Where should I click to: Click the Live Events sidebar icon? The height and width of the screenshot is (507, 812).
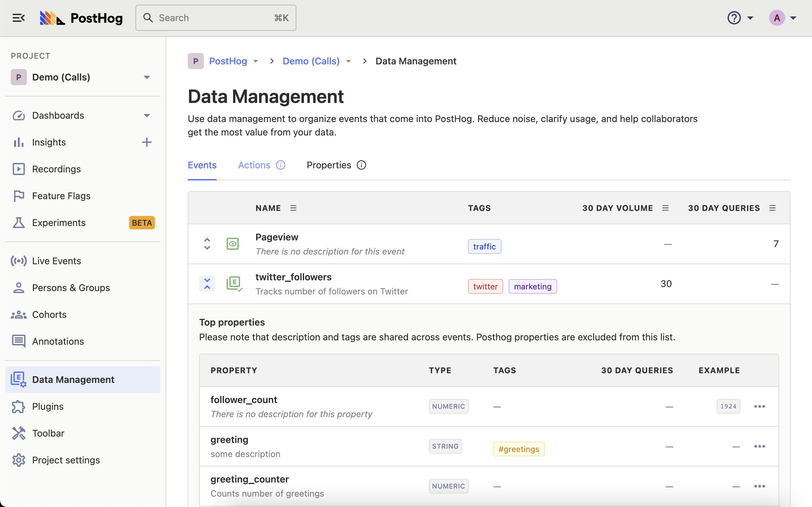point(19,261)
